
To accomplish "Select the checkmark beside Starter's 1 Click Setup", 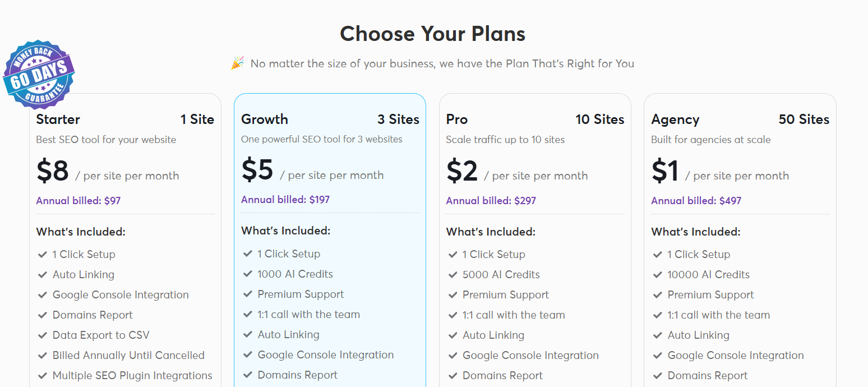I will point(42,254).
